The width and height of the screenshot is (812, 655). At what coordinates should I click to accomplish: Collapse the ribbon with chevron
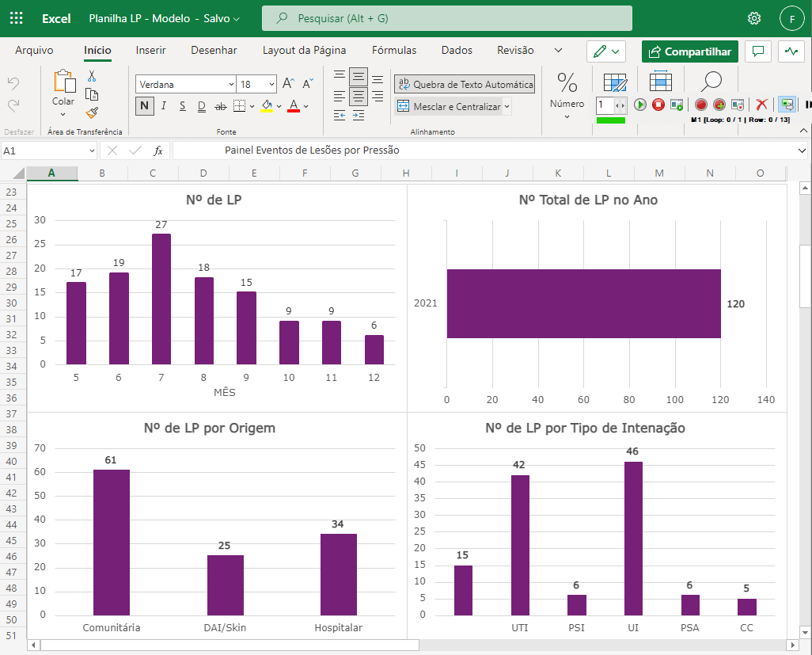pyautogui.click(x=803, y=131)
